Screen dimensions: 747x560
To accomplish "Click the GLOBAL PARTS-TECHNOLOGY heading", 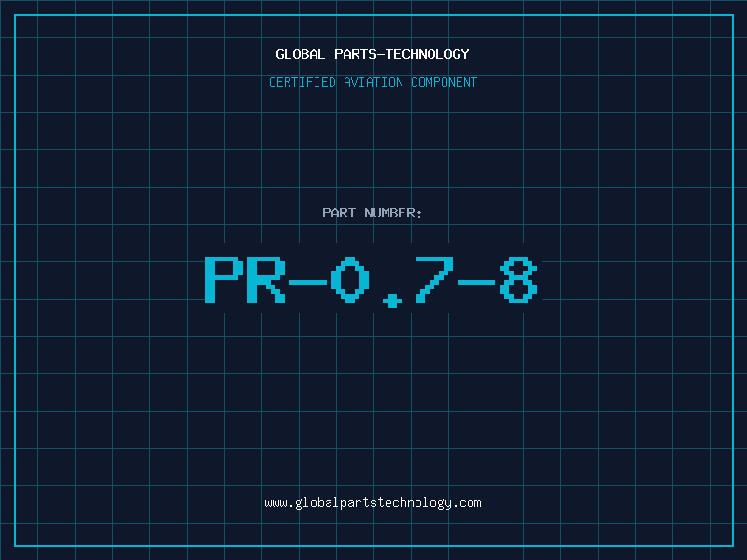I will tap(373, 54).
